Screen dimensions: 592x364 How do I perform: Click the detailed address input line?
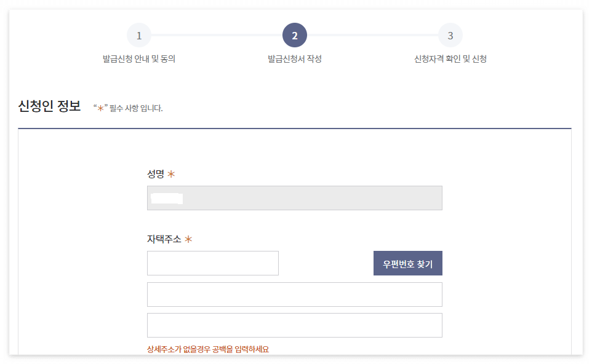click(294, 325)
